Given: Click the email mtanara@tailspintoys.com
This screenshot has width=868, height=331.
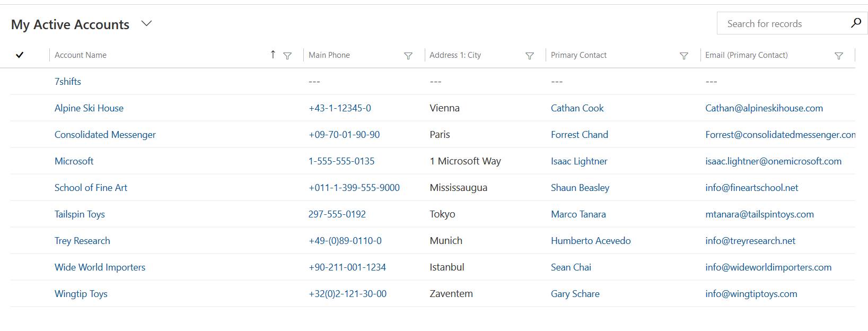Looking at the screenshot, I should tap(759, 214).
